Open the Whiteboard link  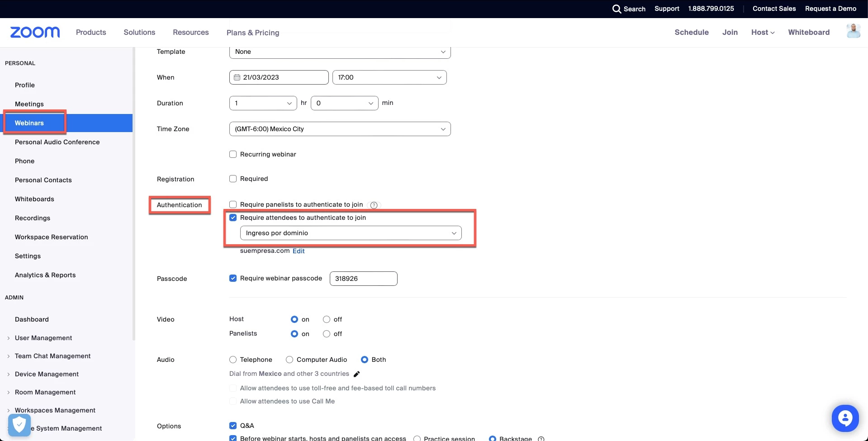pos(809,32)
